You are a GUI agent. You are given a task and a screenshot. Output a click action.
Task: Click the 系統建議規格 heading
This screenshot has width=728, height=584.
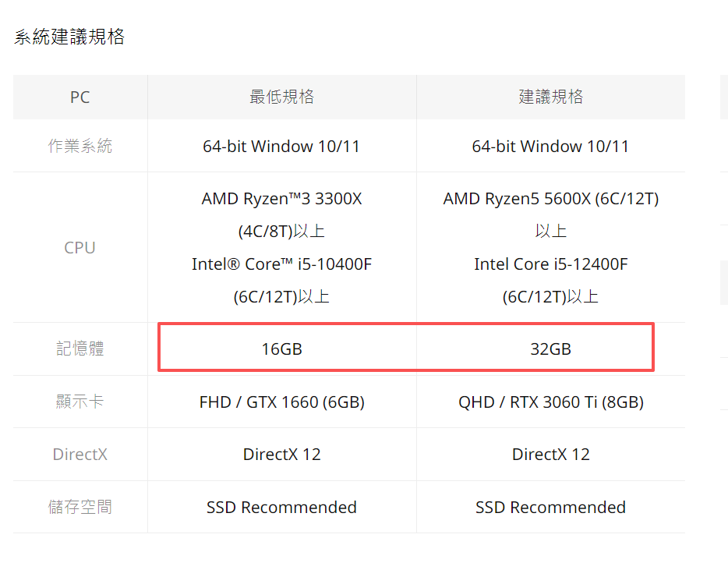(69, 37)
